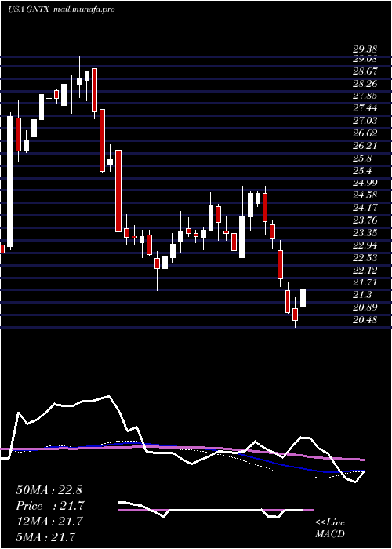Select the 28.67 price axis label
This screenshot has height=549, width=392.
click(365, 71)
